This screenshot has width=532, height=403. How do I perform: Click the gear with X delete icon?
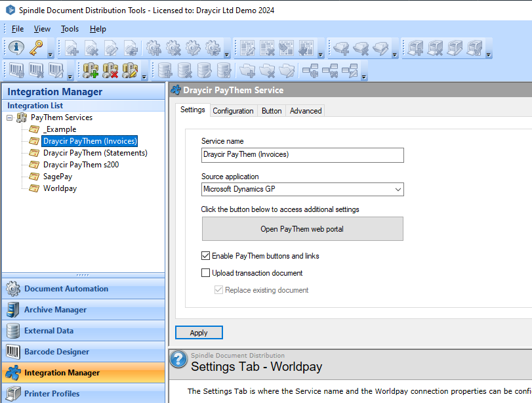tap(173, 48)
